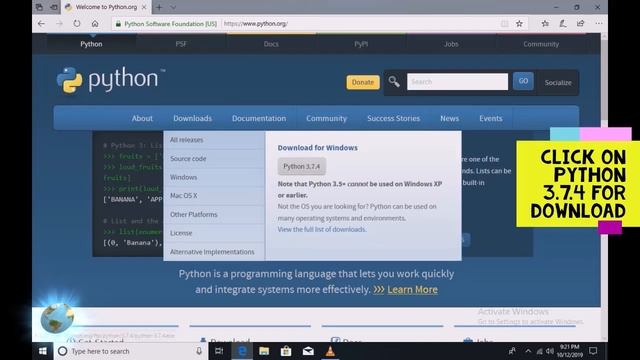Select Mac OS X in Downloads menu
The height and width of the screenshot is (360, 640).
pos(214,196)
